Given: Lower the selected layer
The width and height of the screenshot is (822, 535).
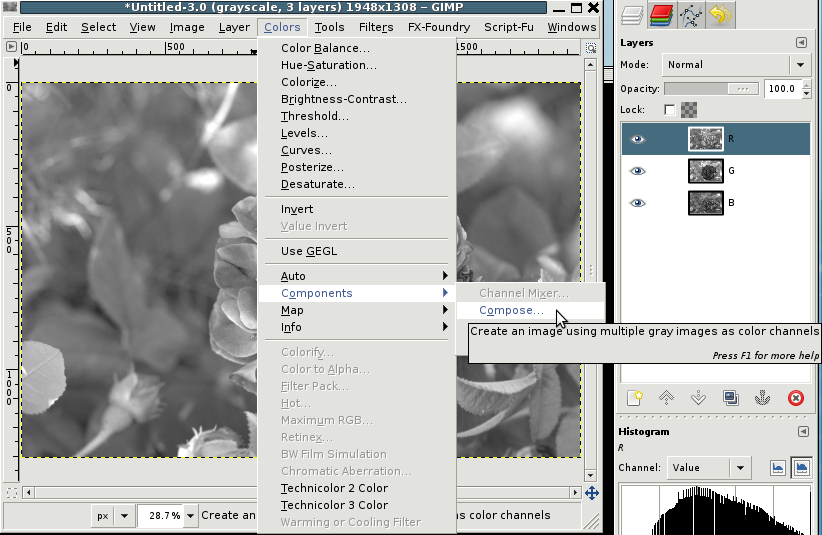Looking at the screenshot, I should pos(698,398).
